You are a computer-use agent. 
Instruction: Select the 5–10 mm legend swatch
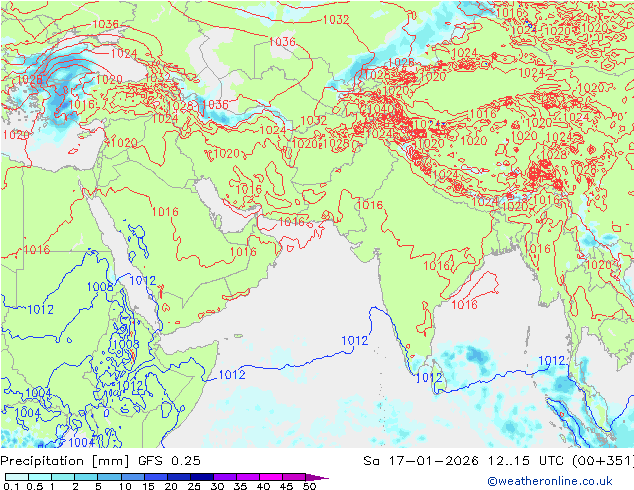(x=109, y=477)
